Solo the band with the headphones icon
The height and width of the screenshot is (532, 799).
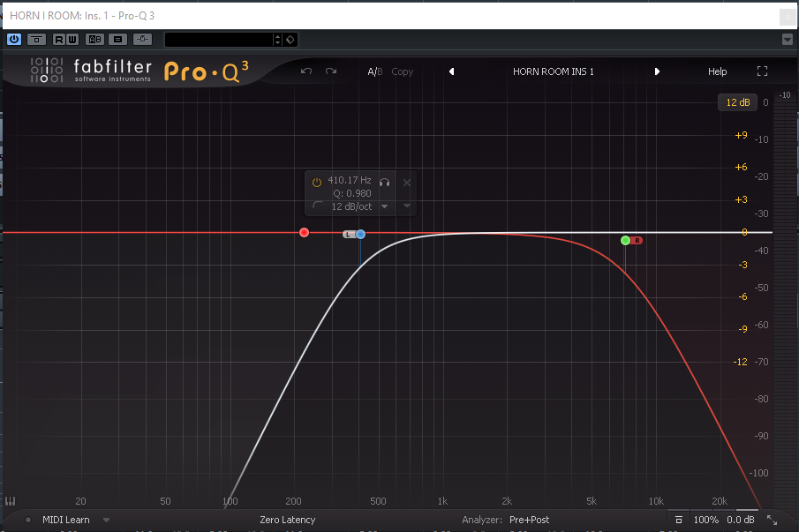click(x=385, y=183)
